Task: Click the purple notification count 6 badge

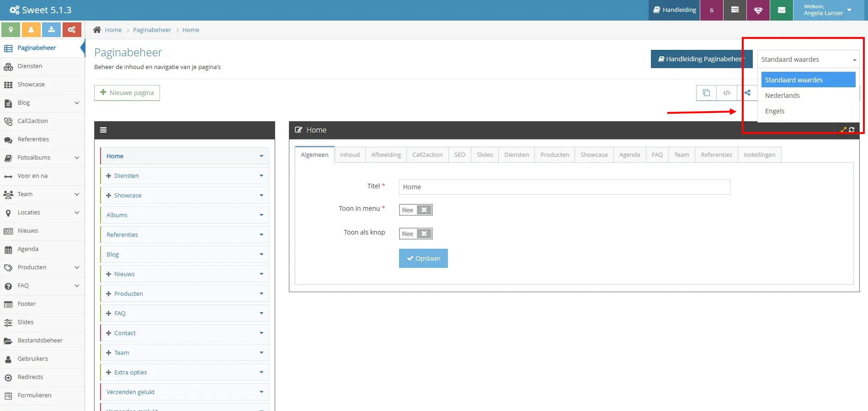Action: 712,10
